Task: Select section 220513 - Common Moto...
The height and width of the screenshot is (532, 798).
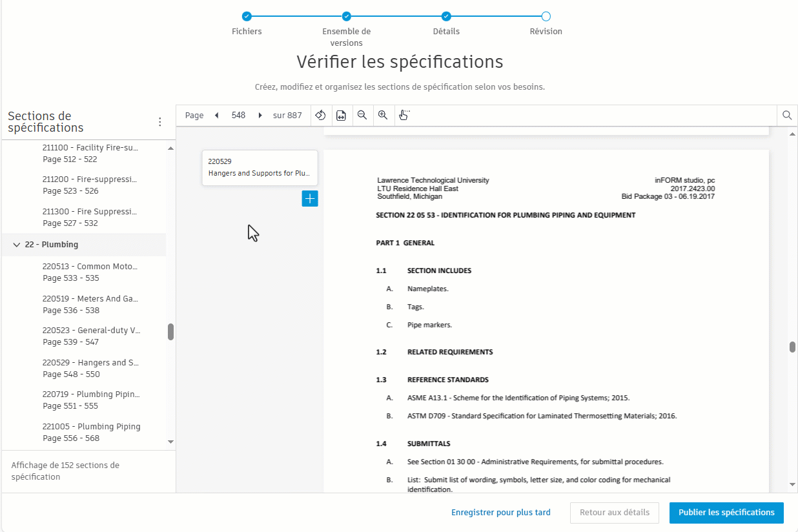Action: coord(90,272)
